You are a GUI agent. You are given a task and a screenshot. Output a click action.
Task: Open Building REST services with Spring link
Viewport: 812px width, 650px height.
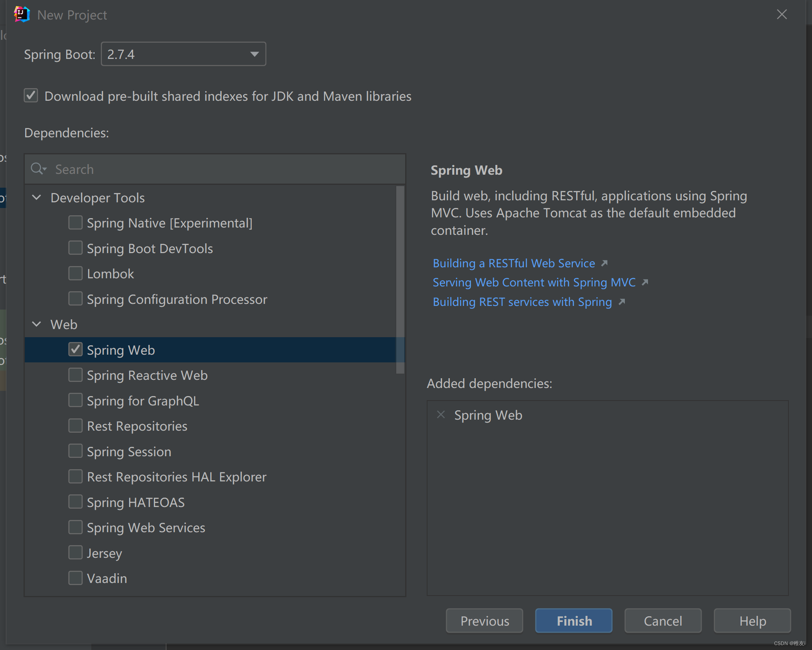(x=522, y=302)
